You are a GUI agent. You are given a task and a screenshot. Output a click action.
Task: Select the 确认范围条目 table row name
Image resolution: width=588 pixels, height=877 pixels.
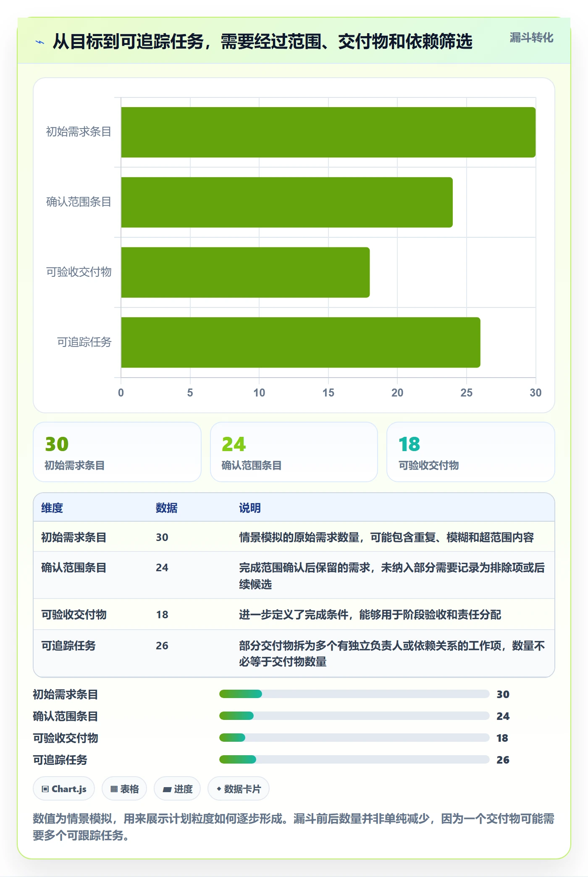(x=74, y=567)
